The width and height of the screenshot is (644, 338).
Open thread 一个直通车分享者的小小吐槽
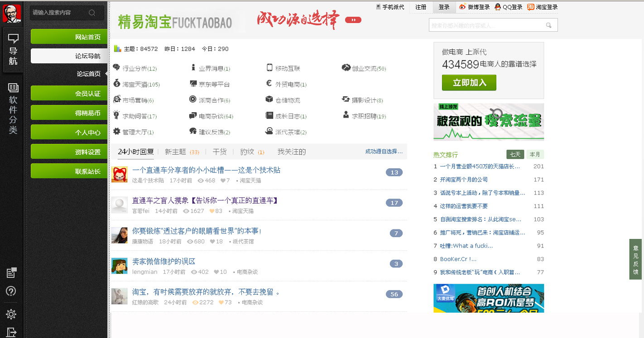click(206, 170)
